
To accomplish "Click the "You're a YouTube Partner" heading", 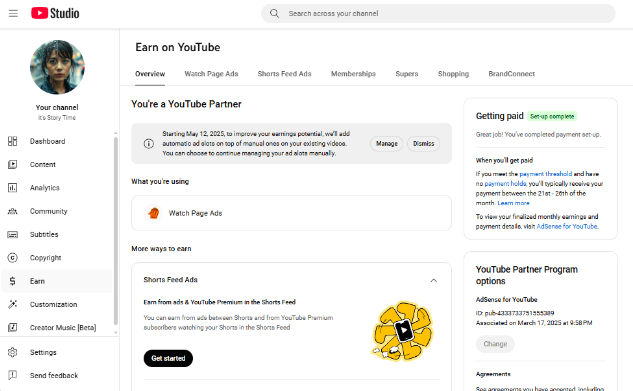I will click(x=186, y=104).
